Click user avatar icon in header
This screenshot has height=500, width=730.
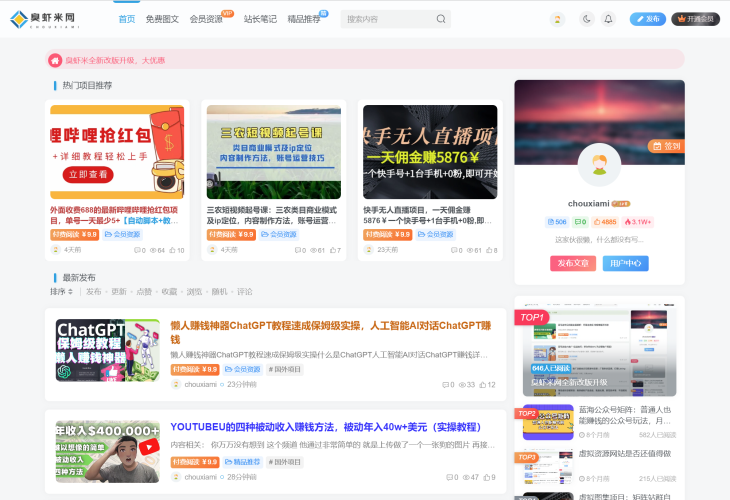click(x=557, y=19)
